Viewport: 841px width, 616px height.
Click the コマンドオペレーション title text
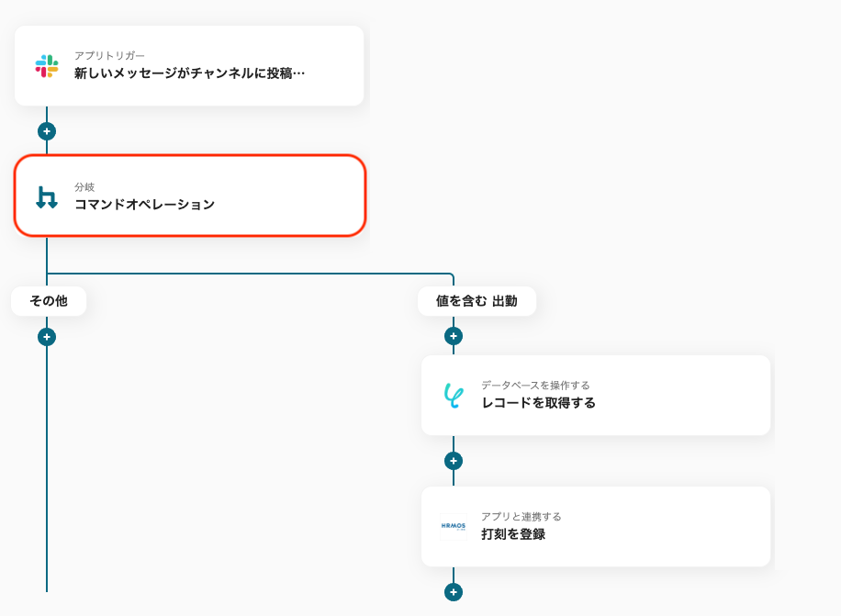click(x=144, y=204)
